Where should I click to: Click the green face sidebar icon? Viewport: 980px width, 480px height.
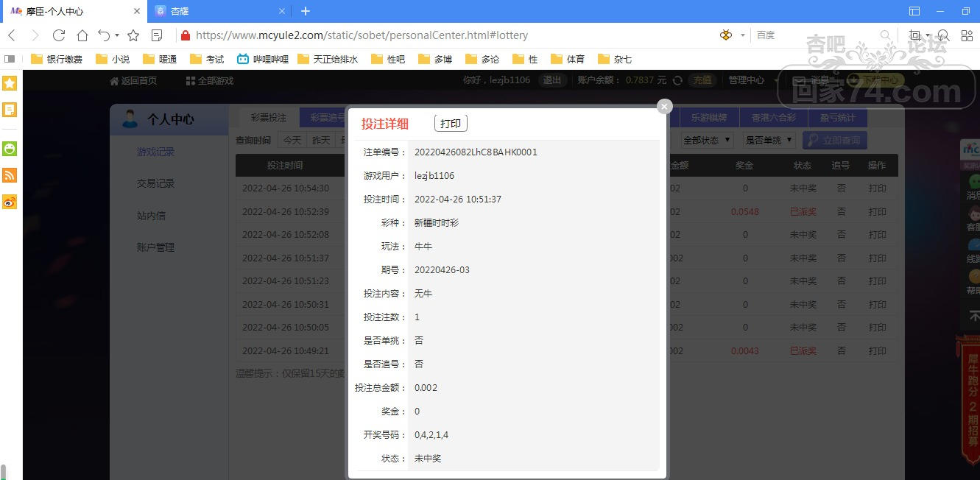(10, 149)
